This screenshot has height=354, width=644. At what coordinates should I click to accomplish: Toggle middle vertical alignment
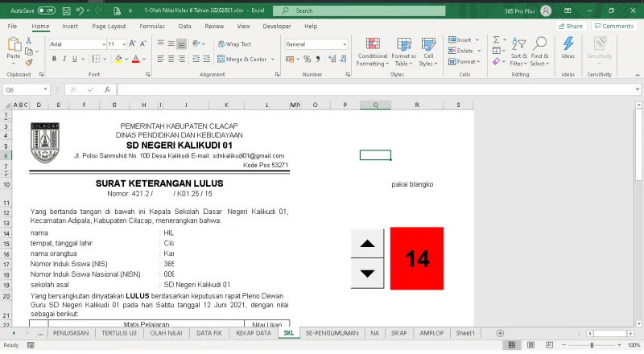tap(172, 43)
